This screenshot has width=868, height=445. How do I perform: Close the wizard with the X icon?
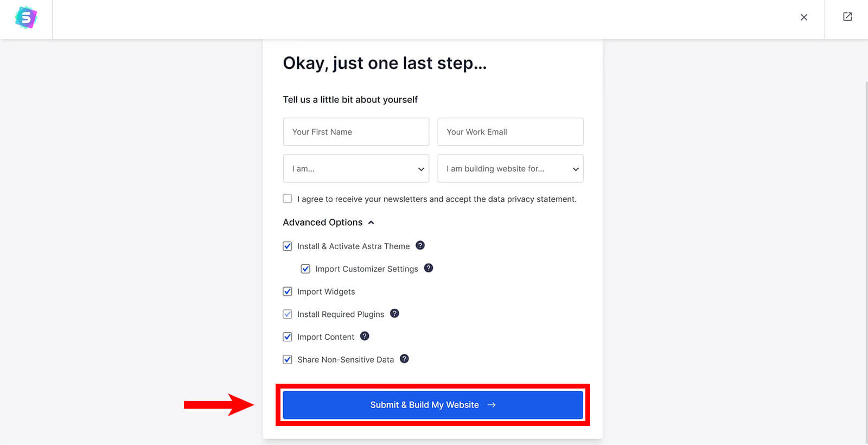804,17
